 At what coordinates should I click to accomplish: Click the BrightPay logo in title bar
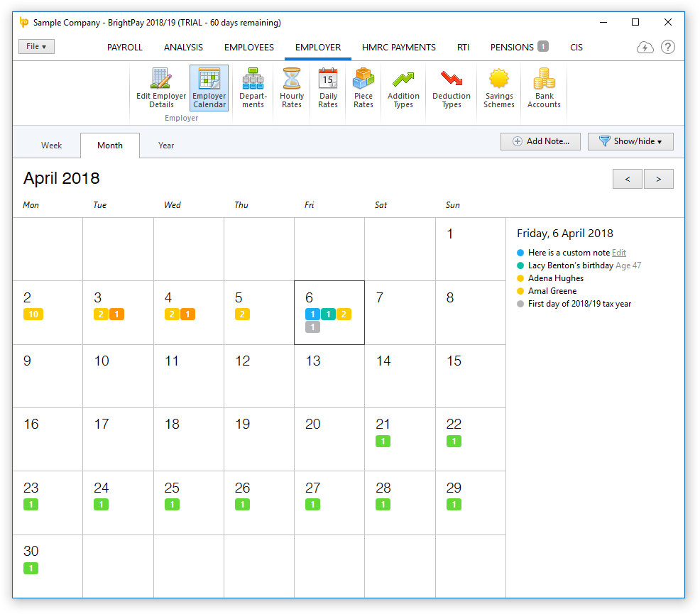click(x=24, y=22)
